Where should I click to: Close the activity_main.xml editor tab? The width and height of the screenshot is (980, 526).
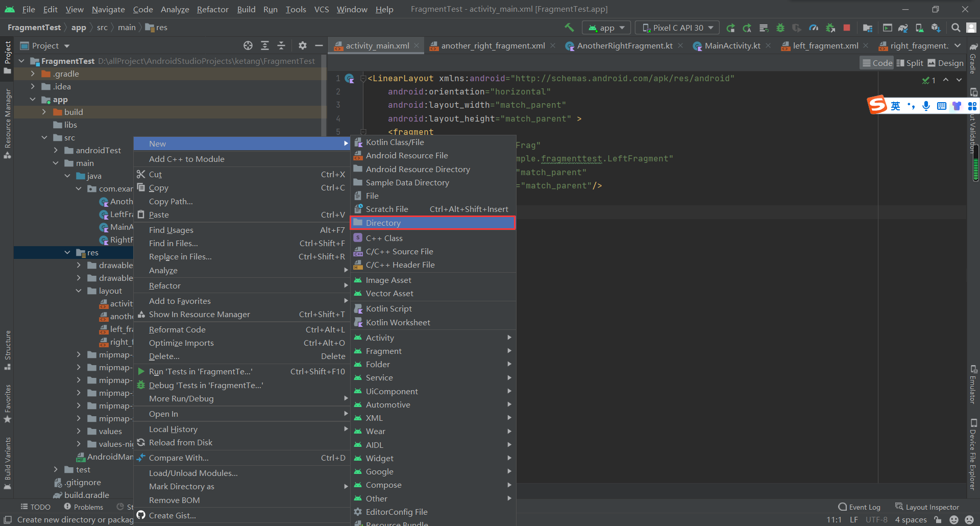pyautogui.click(x=417, y=45)
